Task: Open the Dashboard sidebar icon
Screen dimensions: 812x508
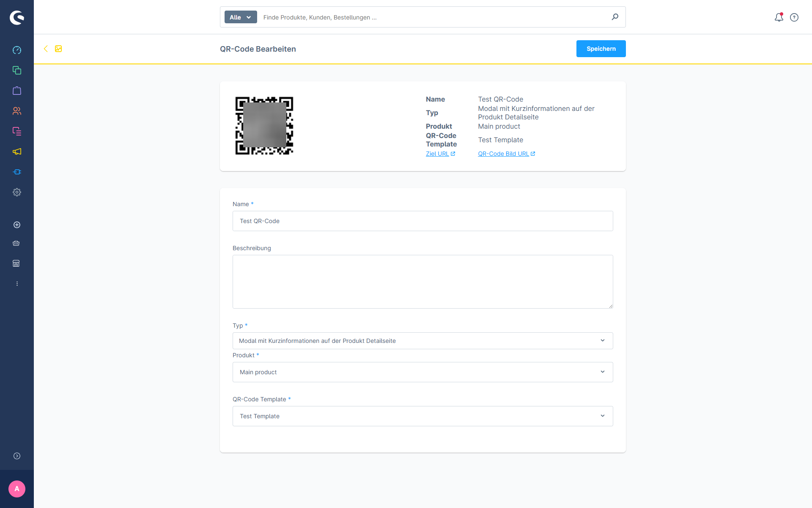Action: (17, 50)
